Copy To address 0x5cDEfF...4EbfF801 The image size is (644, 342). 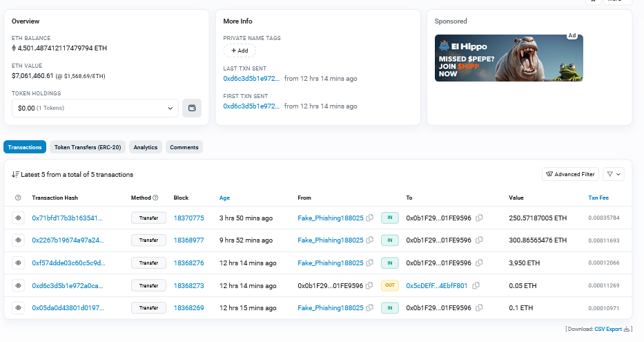[x=475, y=285]
